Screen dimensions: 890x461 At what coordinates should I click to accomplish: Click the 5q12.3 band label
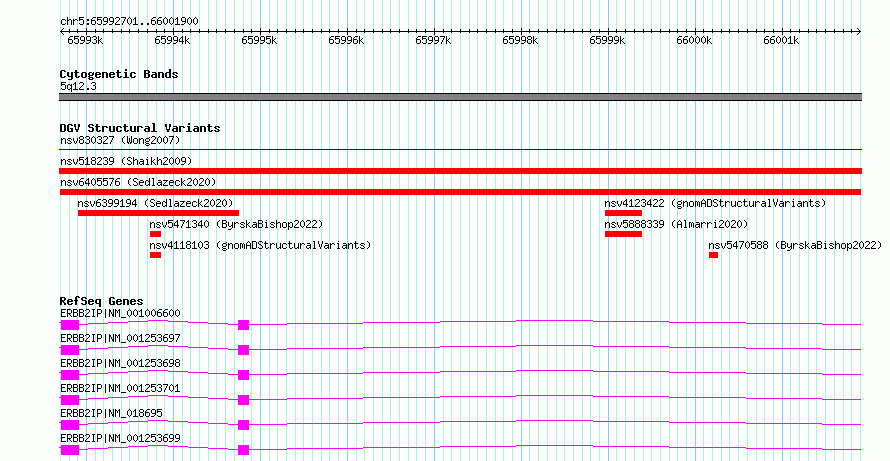78,87
